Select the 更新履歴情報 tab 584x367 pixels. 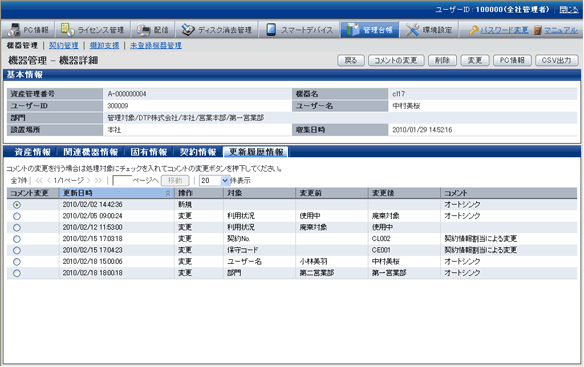pyautogui.click(x=256, y=152)
